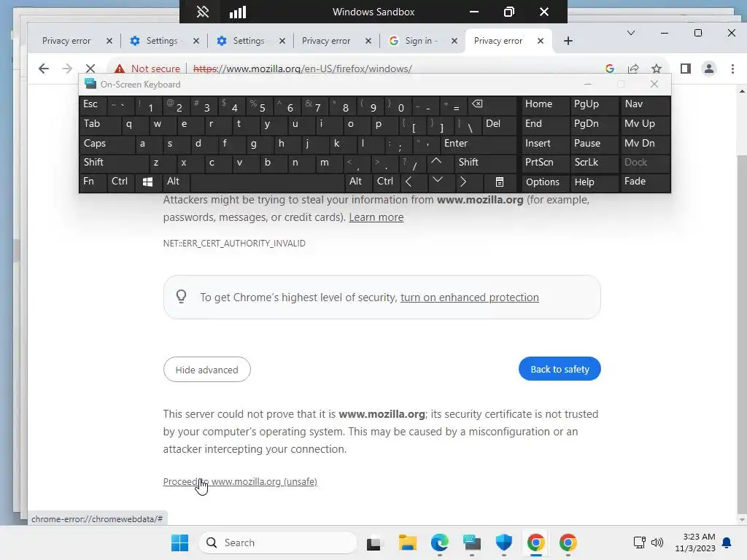This screenshot has width=747, height=560.
Task: Switch to the second Settings tab
Action: pos(248,41)
